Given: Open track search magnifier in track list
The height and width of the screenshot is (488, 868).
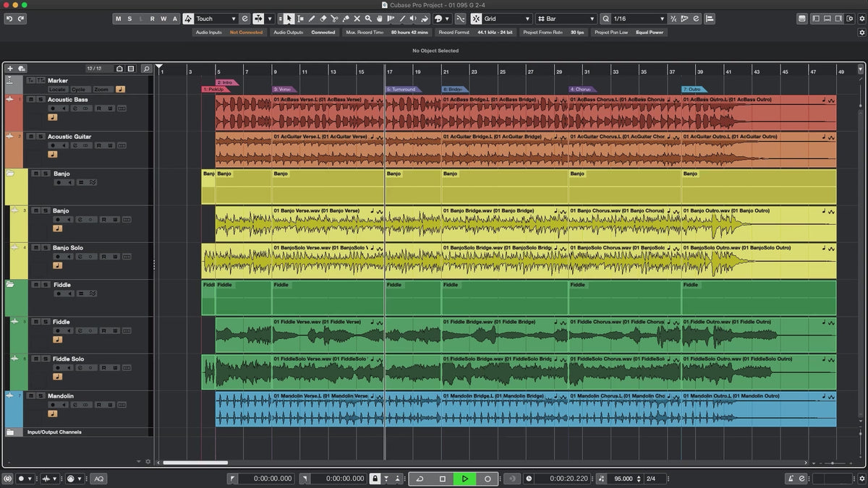Looking at the screenshot, I should pos(146,69).
